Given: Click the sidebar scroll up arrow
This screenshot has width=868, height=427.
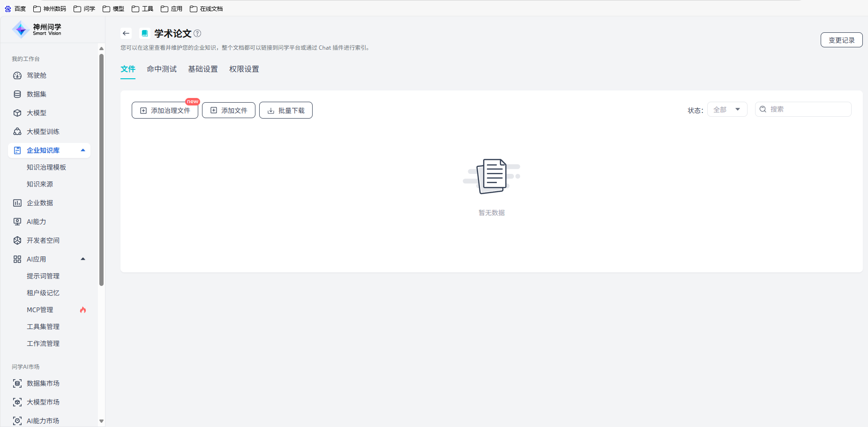Looking at the screenshot, I should (x=101, y=48).
